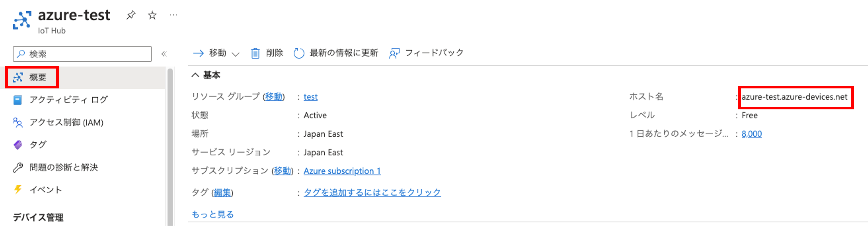This screenshot has height=226, width=868.
Task: Expand details with もっと見る
Action: pyautogui.click(x=213, y=214)
